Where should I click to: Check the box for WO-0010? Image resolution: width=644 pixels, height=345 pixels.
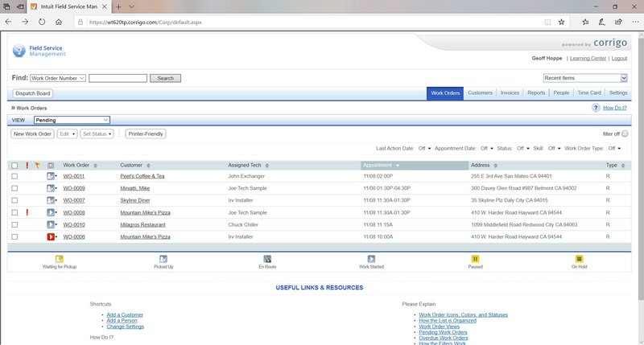point(14,225)
